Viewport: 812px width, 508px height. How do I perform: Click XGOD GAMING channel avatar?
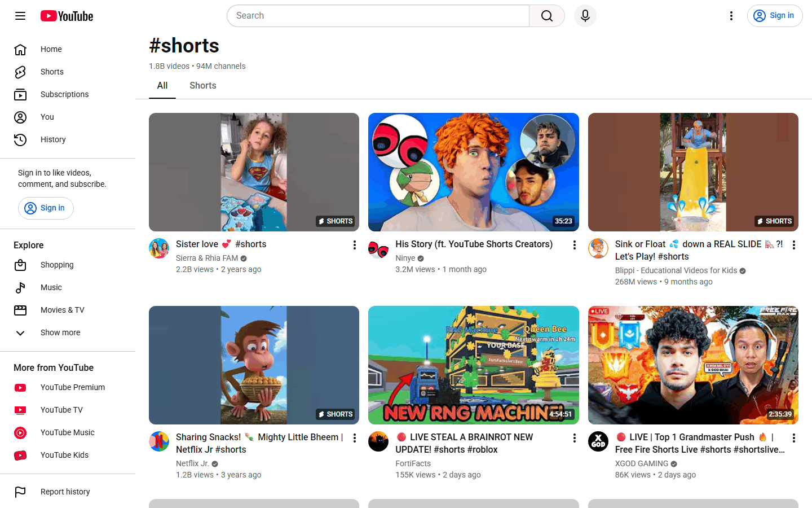(x=598, y=441)
